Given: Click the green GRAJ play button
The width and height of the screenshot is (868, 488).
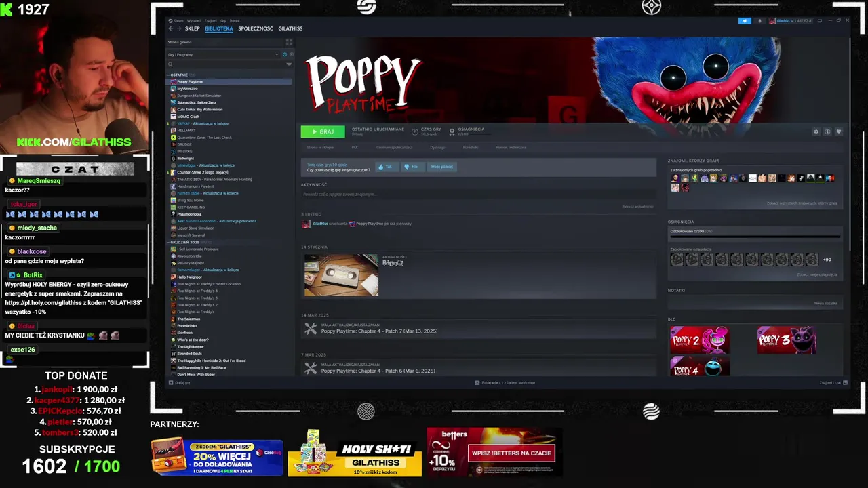Looking at the screenshot, I should click(323, 131).
